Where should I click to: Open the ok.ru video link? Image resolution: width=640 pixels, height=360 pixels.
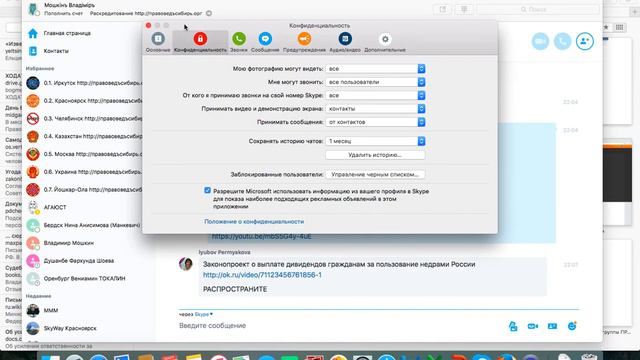tap(262, 275)
